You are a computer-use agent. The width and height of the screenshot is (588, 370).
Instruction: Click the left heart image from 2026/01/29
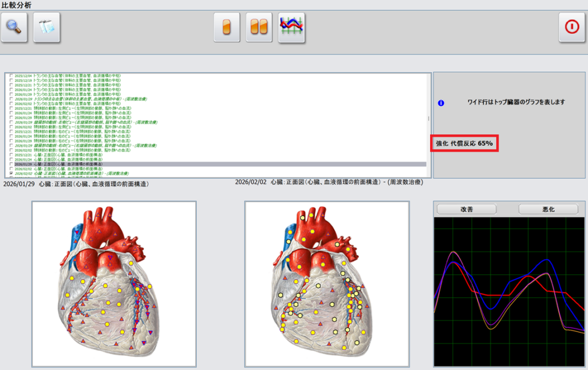tap(114, 283)
